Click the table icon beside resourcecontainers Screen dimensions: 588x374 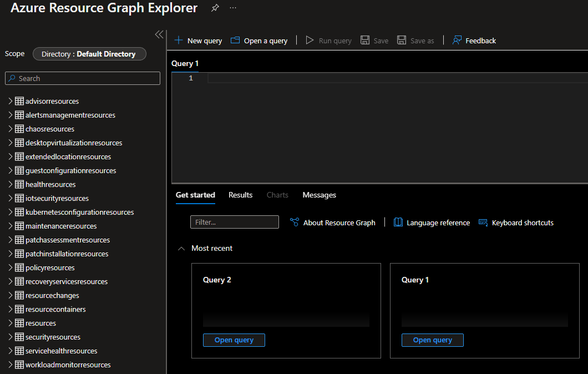tap(19, 309)
